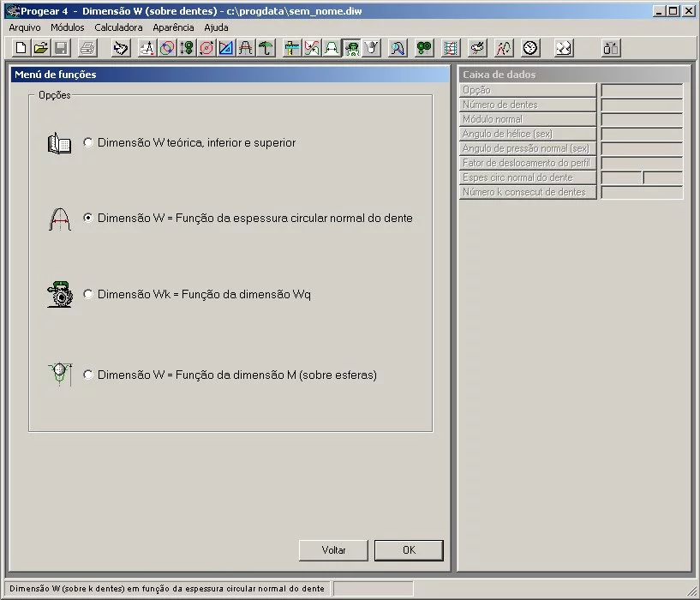Click the clock icon in the toolbar
700x600 pixels.
coord(529,48)
